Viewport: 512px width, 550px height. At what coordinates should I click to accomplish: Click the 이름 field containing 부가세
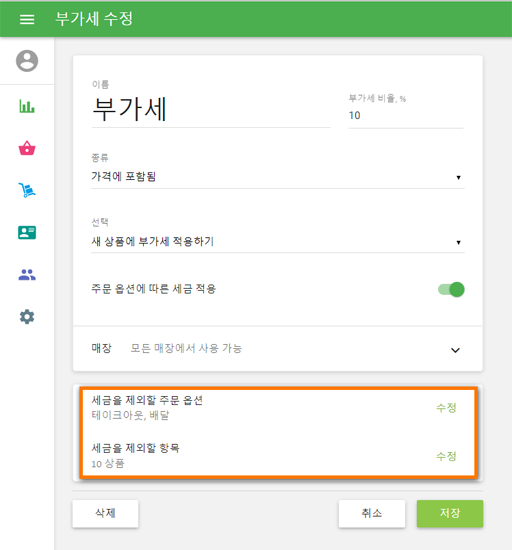point(211,109)
